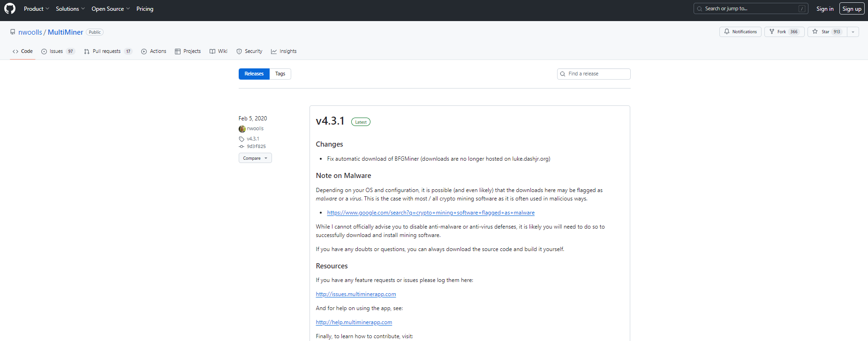Screen dimensions: 868x341
Task: Open the help.multiminerapp.com link
Action: click(354, 322)
